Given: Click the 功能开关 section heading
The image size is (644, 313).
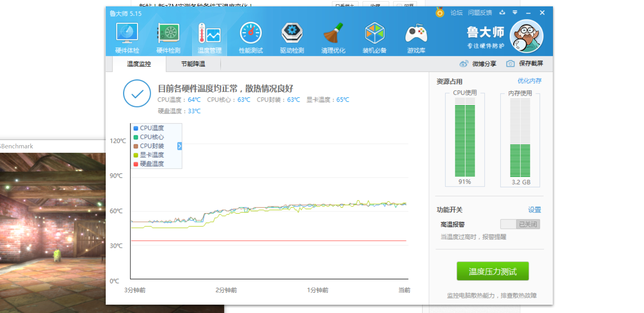Looking at the screenshot, I should (449, 210).
